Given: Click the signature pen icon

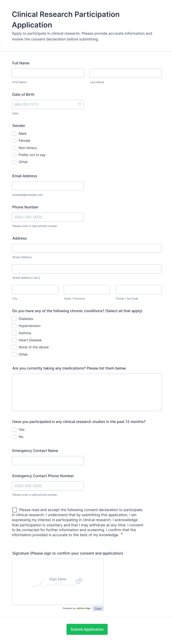Looking at the screenshot, I should point(79,581).
